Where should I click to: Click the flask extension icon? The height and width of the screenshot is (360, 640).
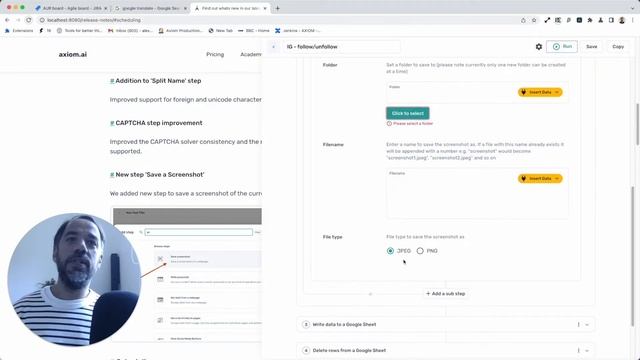[x=600, y=20]
